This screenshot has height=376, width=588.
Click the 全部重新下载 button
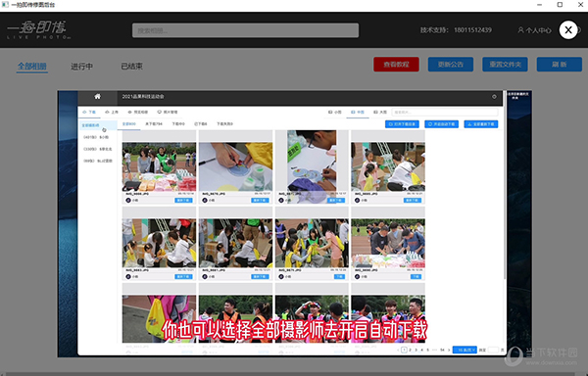click(x=481, y=124)
